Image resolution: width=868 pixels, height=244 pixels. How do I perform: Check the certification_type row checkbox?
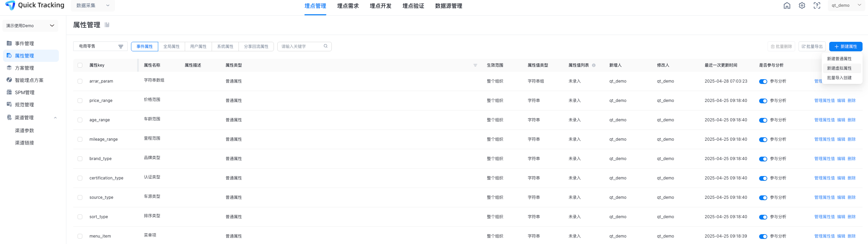pyautogui.click(x=80, y=178)
